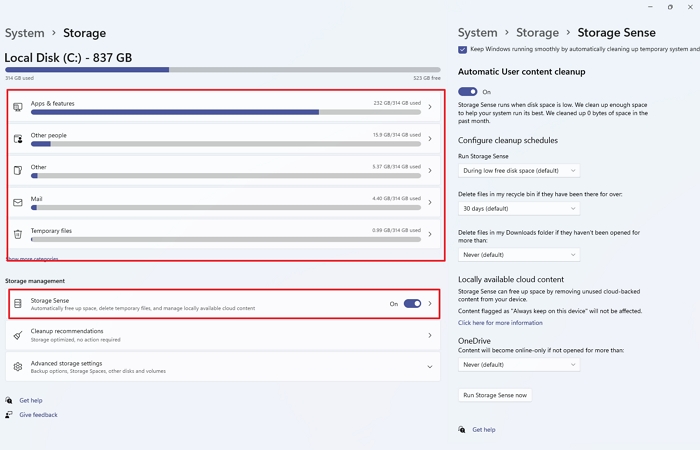Open the Downloads folder Never dropdown

click(519, 254)
